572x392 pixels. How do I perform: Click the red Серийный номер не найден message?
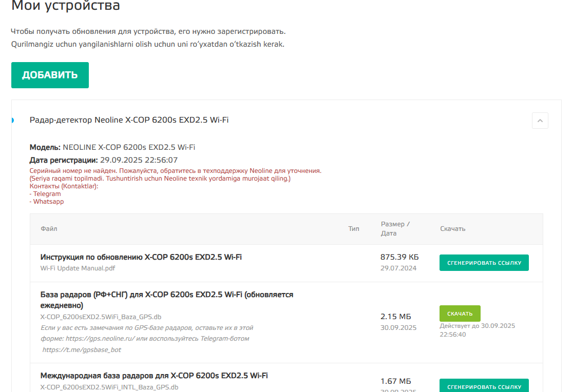pyautogui.click(x=176, y=171)
